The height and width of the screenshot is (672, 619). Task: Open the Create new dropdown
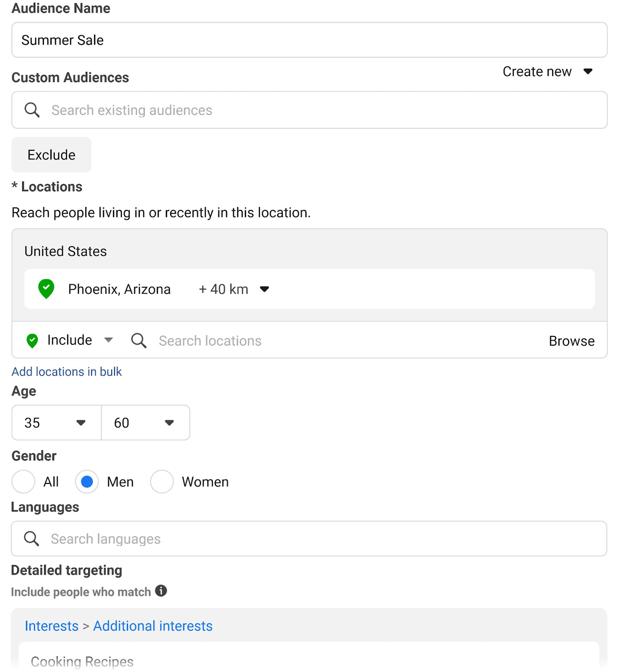point(548,72)
